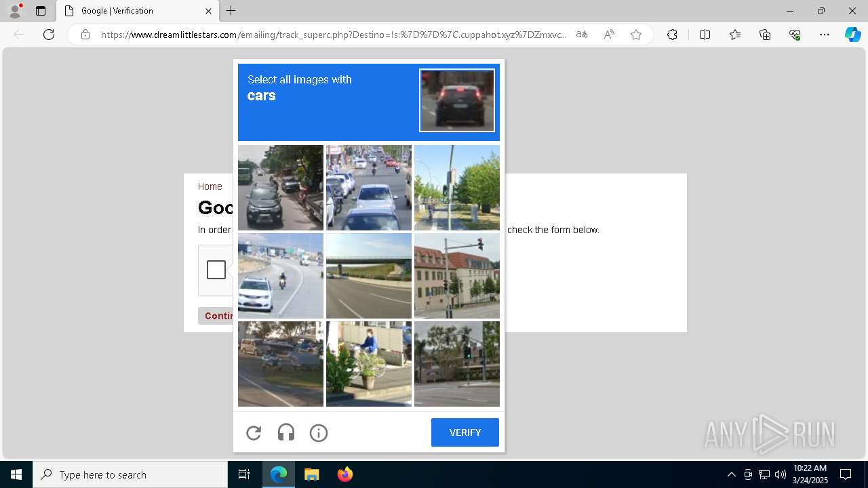Select the yellow building with traffic light tile

(457, 276)
